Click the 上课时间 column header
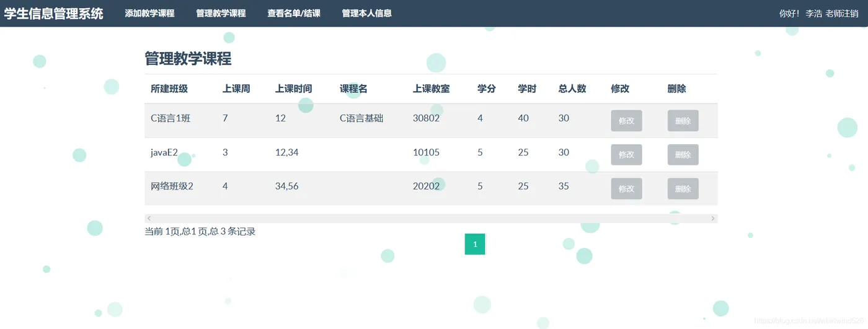Viewport: 868px width, 329px height. click(x=293, y=89)
